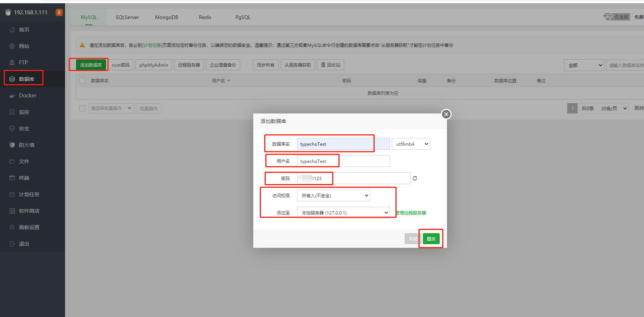Close the 添加数据库 dialog with X
644x317 pixels.
pyautogui.click(x=446, y=114)
